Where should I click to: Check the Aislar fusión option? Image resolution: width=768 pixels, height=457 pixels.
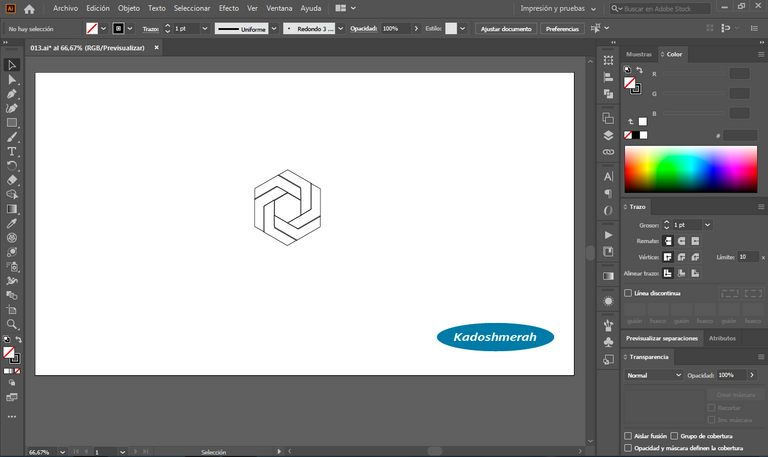tap(628, 436)
